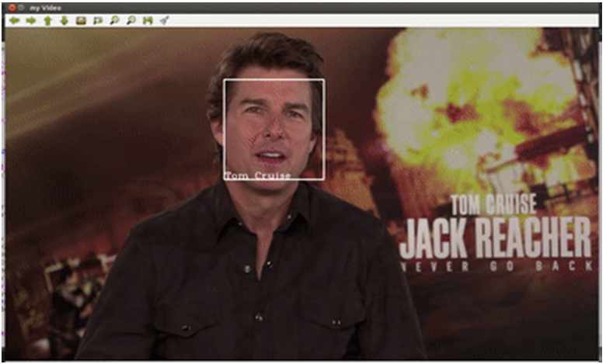Save the current image with the floppy disk icon
This screenshot has width=606, height=364.
(148, 20)
